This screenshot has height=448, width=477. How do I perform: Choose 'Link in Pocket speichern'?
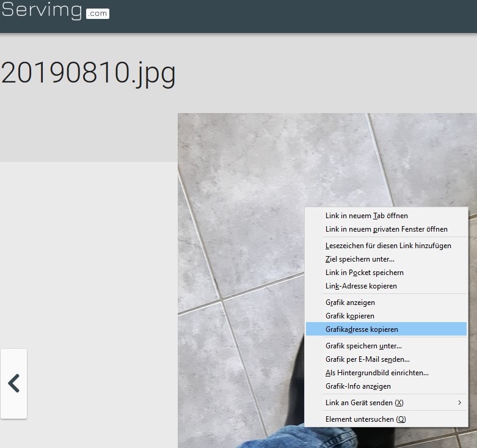click(x=386, y=272)
